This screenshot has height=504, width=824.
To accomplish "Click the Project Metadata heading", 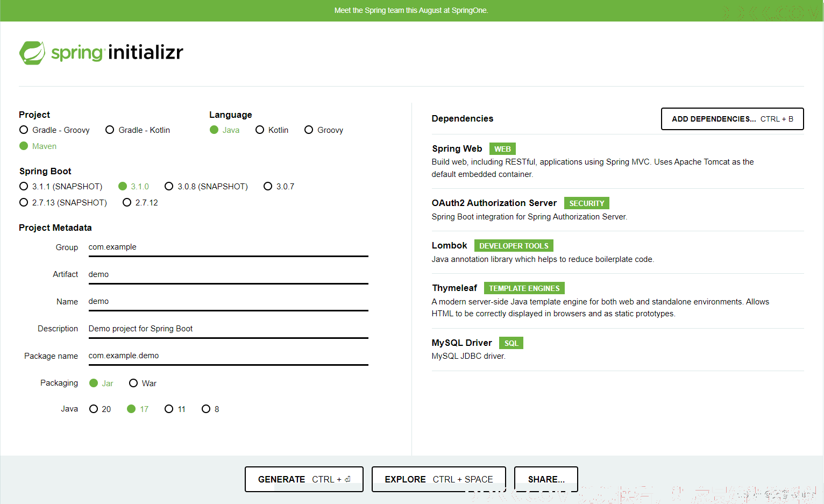I will pos(55,228).
